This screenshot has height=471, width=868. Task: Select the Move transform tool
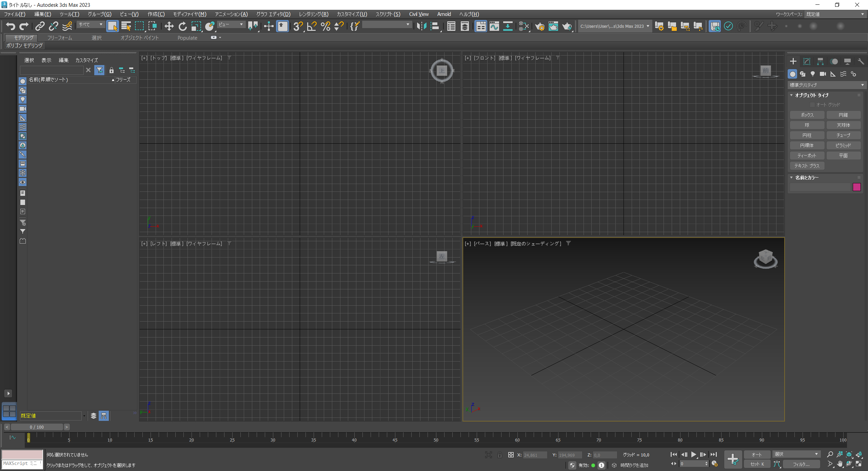coord(169,26)
